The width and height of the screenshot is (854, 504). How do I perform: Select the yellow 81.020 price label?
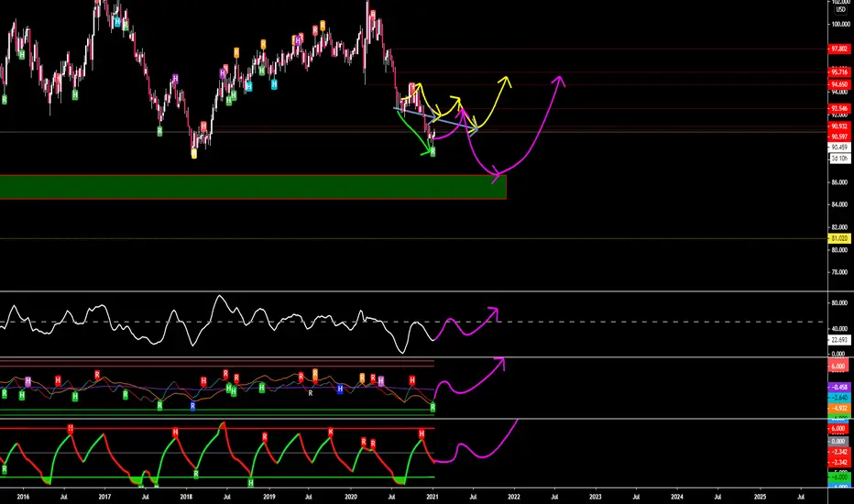pos(839,238)
